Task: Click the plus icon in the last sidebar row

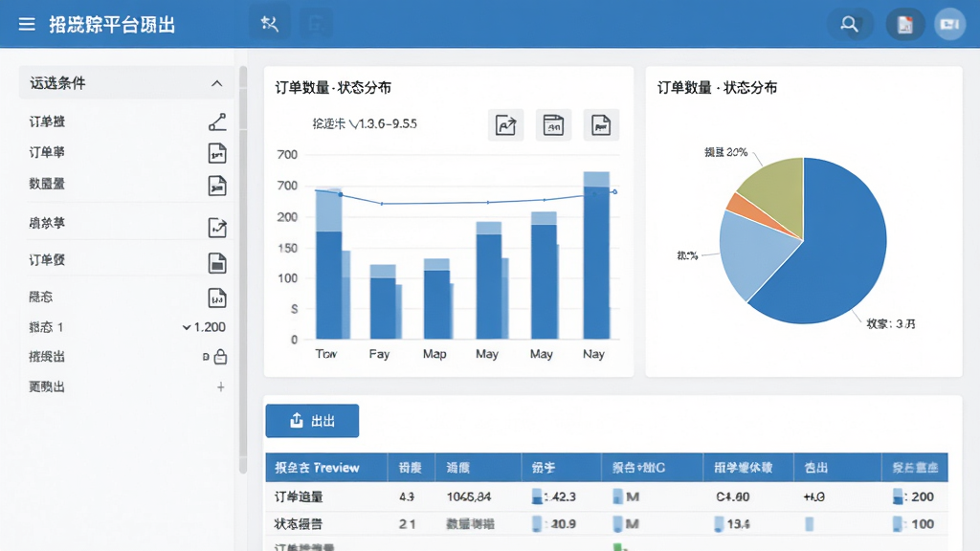Action: [x=221, y=387]
